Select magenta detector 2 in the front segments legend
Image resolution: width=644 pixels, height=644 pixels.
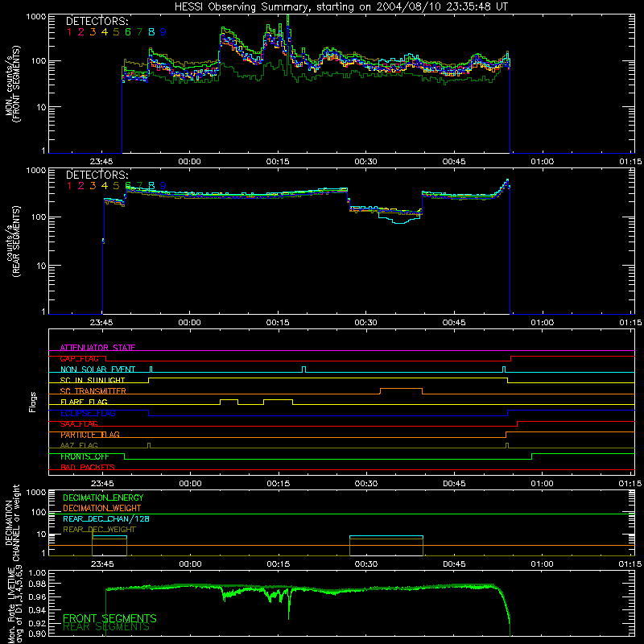click(x=81, y=32)
